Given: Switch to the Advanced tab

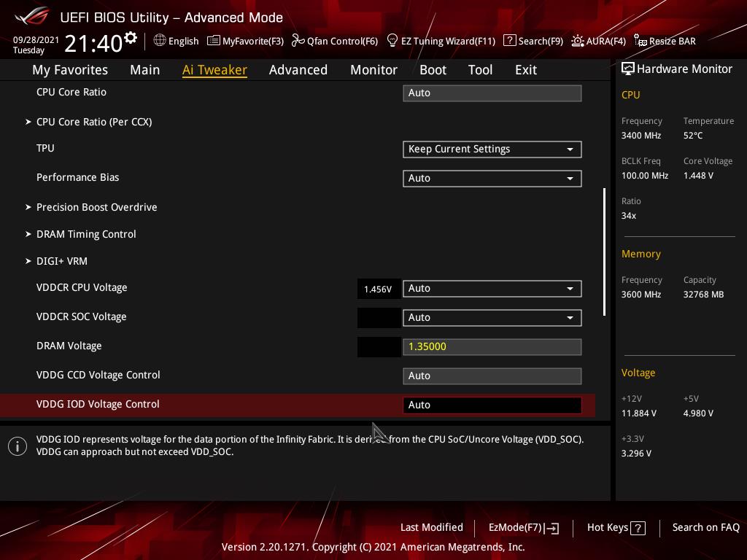Looking at the screenshot, I should click(x=298, y=70).
